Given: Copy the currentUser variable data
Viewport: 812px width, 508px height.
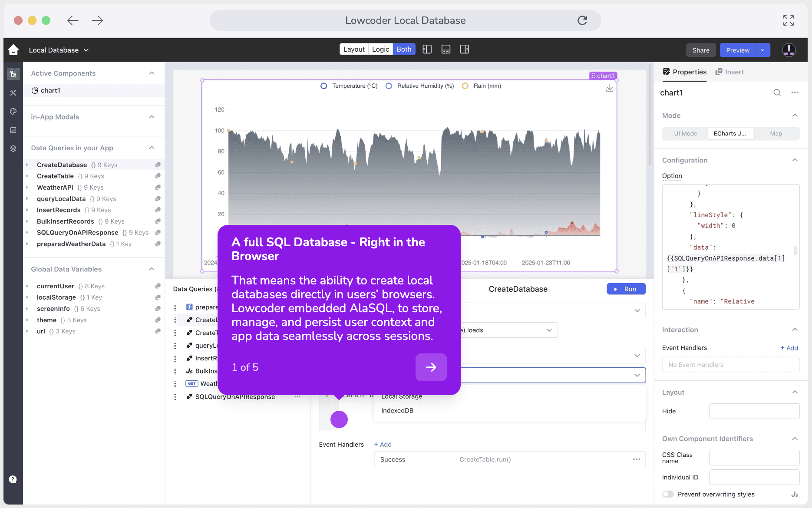Looking at the screenshot, I should tap(158, 286).
